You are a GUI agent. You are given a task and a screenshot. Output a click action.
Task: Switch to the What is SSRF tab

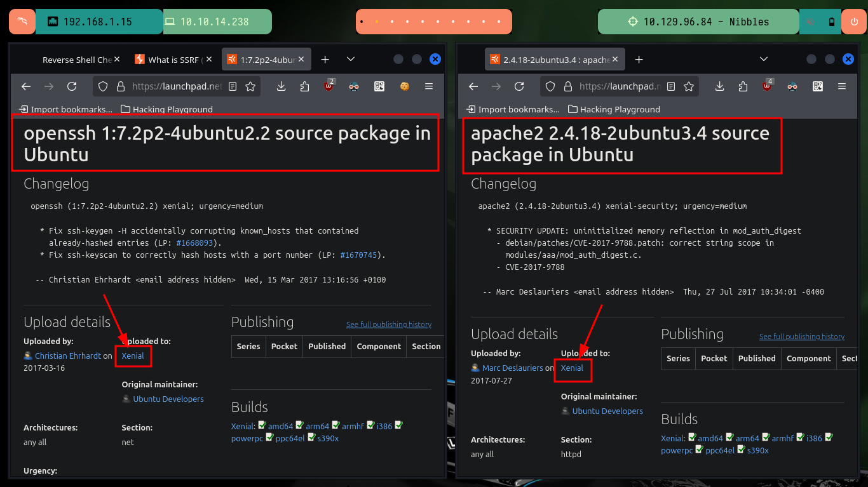tap(174, 60)
